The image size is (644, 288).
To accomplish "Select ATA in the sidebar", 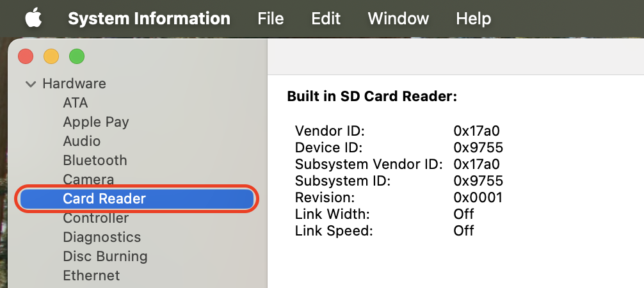I will [76, 102].
